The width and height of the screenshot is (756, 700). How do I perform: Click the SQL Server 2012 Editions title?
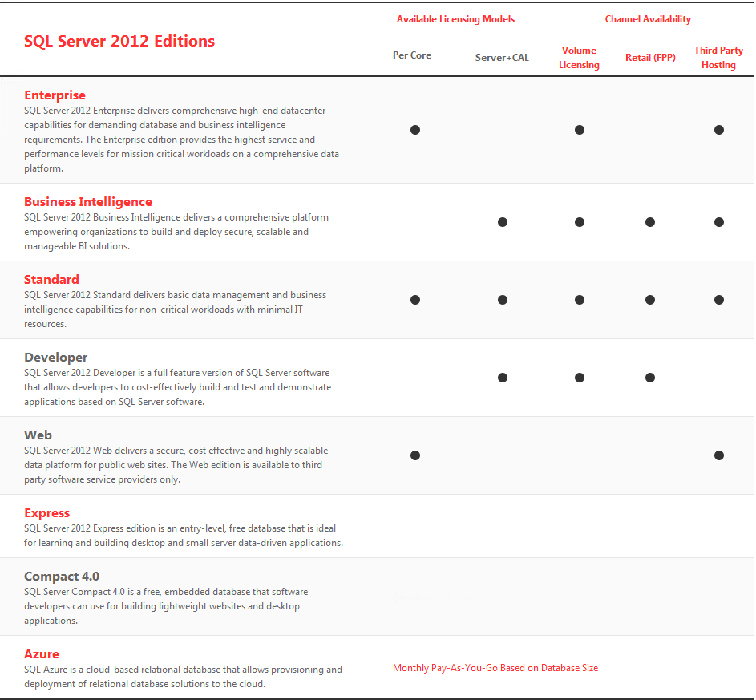[119, 41]
